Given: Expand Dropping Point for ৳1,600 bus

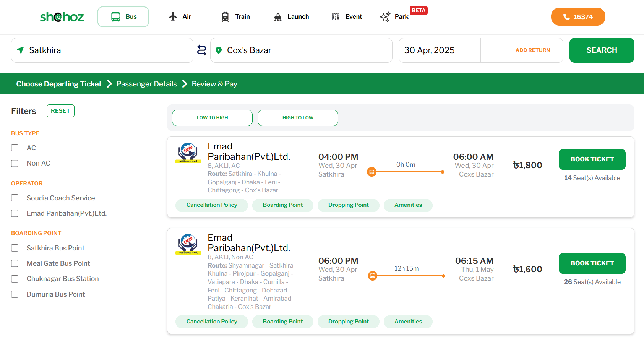Looking at the screenshot, I should [x=349, y=322].
